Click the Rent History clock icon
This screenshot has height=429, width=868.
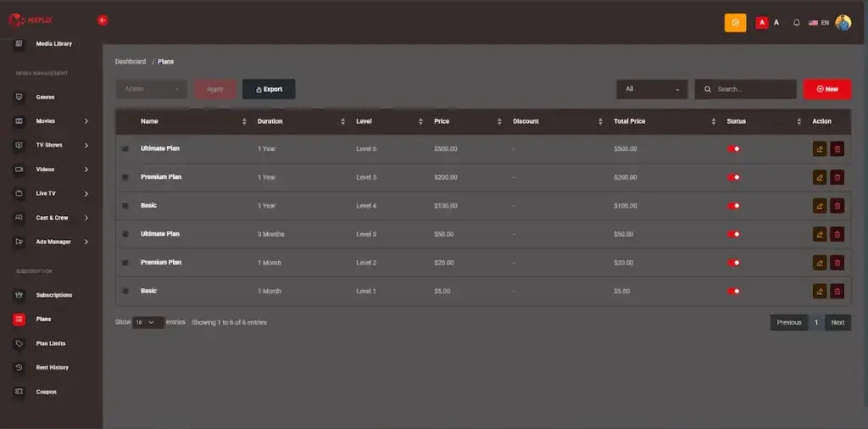(19, 368)
